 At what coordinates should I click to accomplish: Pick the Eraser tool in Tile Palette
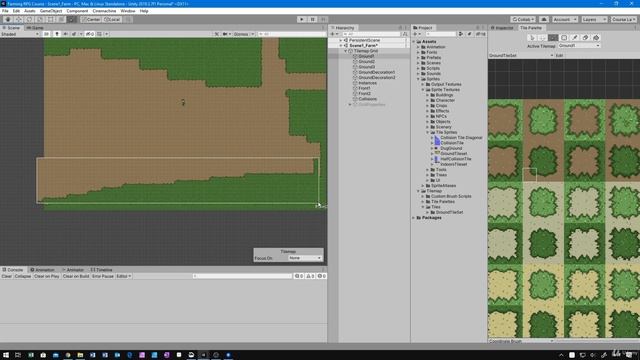click(585, 38)
